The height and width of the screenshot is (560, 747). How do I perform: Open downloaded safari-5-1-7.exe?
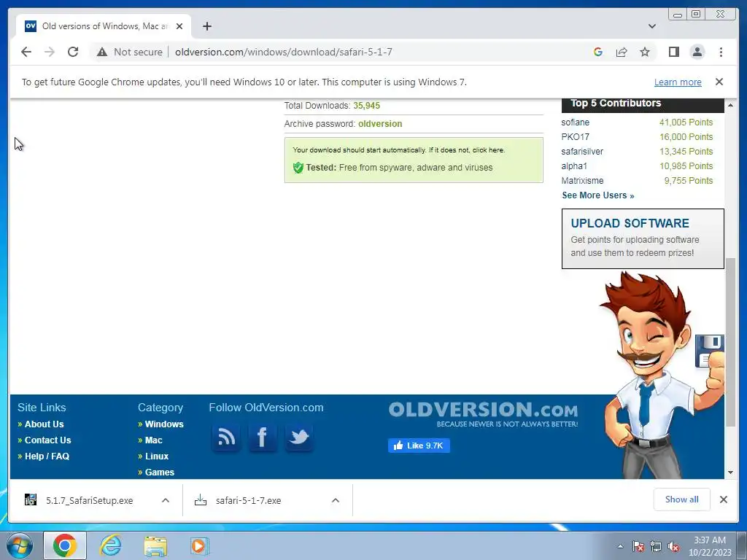click(x=248, y=500)
